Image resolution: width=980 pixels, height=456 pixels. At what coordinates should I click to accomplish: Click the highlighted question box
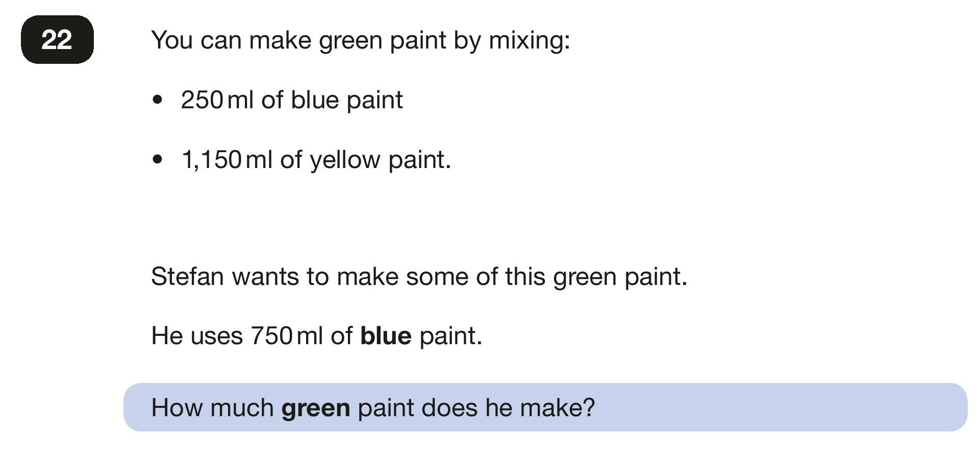[x=545, y=407]
